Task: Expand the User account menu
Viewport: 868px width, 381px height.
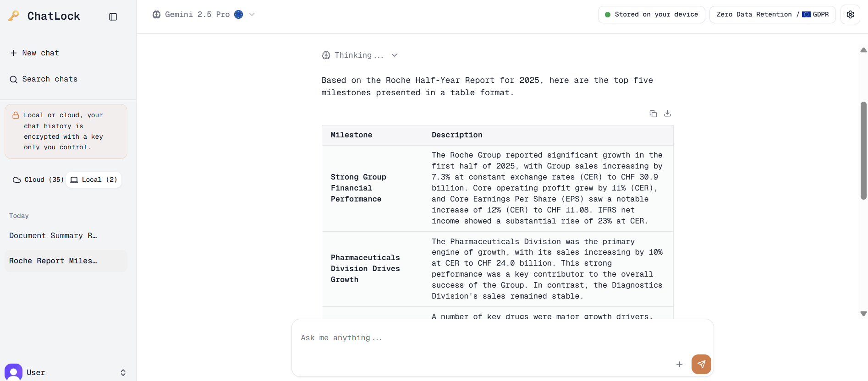Action: 123,372
